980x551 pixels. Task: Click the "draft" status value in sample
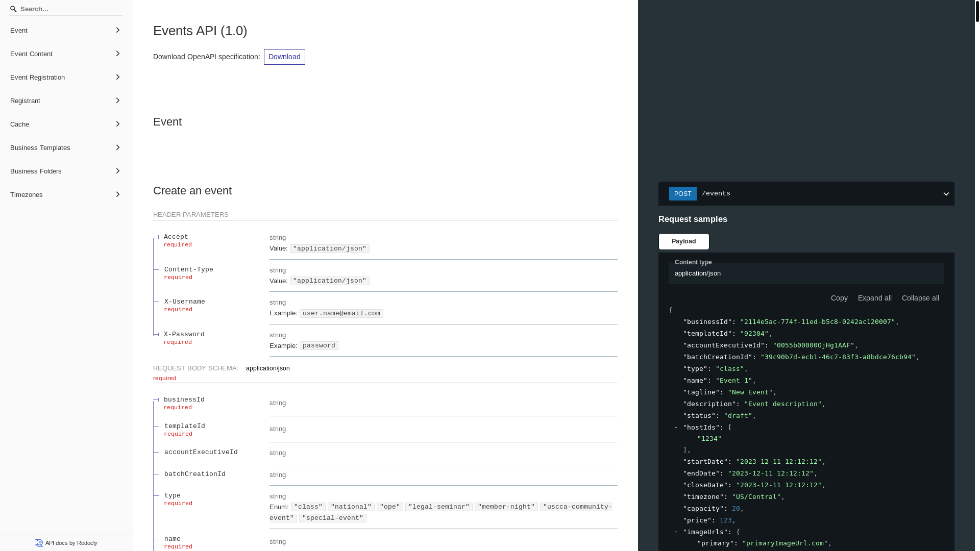point(738,416)
